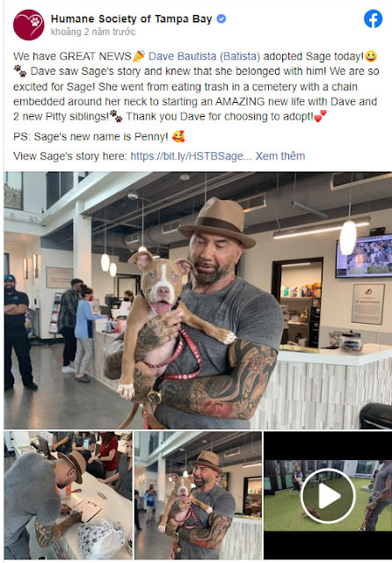Image resolution: width=392 pixels, height=563 pixels.
Task: Click the Humane Society heart paw avatar
Action: point(29,25)
